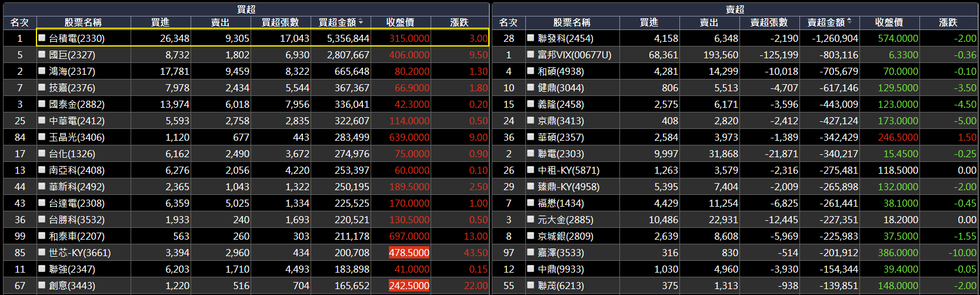The height and width of the screenshot is (295, 980).
Task: Tick the checkbox beside 台積電(2330)
Action: [42, 38]
